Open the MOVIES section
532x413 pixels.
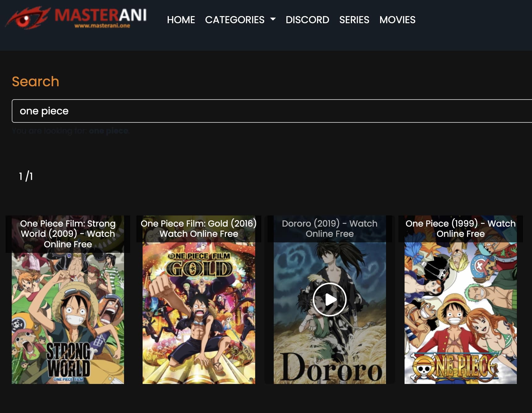coord(397,20)
